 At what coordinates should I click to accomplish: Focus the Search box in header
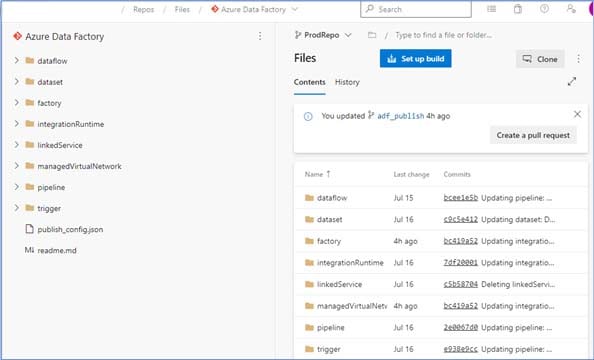pos(416,9)
